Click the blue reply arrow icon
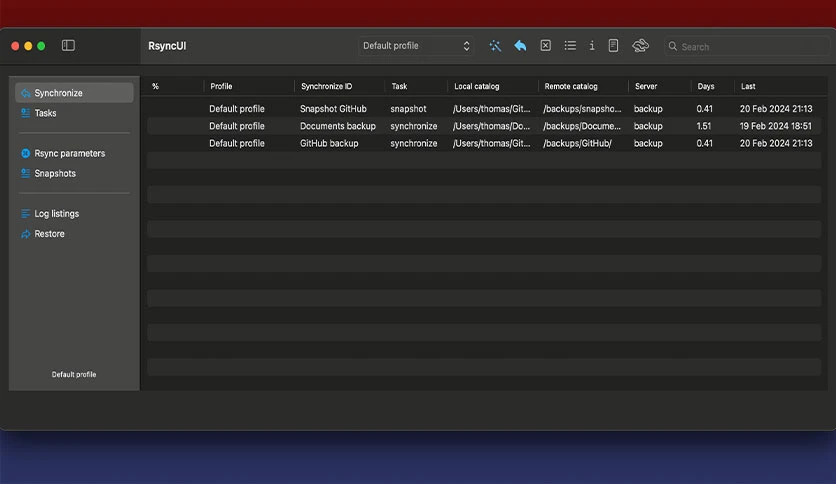This screenshot has height=484, width=836. tap(520, 46)
